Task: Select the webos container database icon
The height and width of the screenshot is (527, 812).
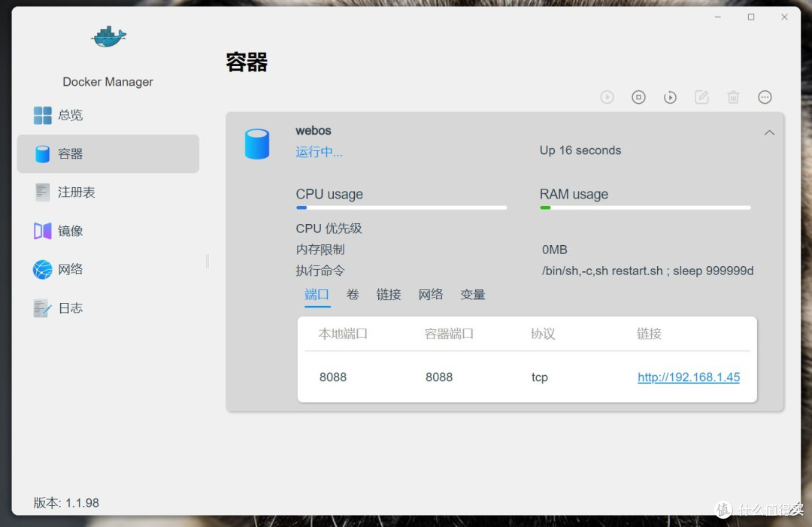Action: click(x=257, y=144)
